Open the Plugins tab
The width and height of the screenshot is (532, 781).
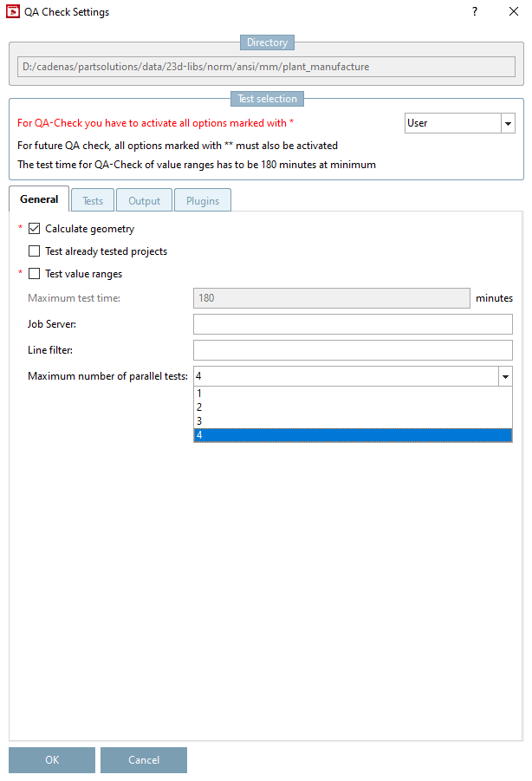[203, 201]
